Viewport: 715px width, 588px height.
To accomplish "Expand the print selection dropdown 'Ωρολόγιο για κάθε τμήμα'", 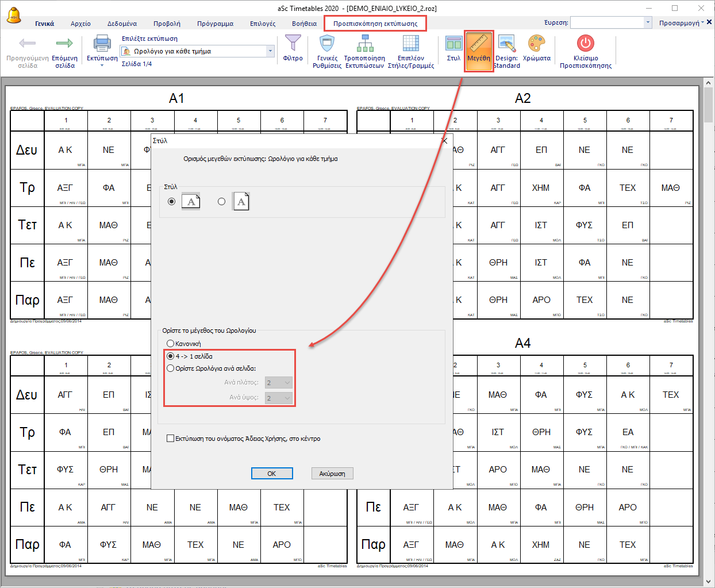I will pos(270,51).
